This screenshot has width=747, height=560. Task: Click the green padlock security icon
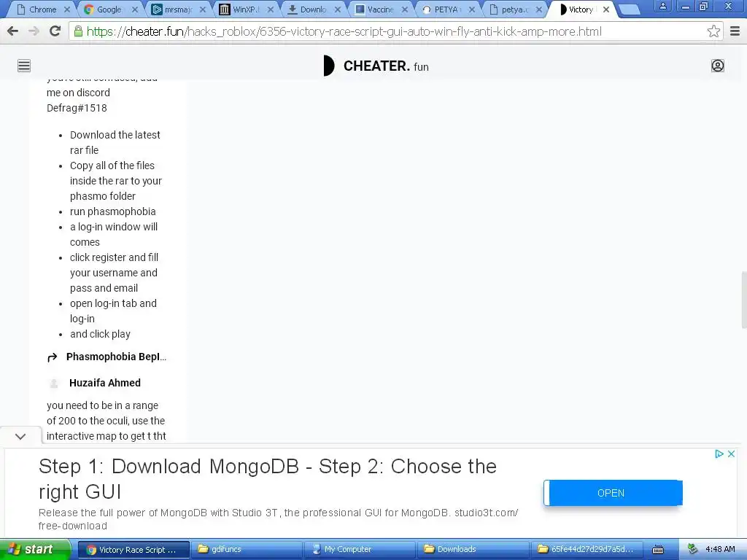point(78,31)
